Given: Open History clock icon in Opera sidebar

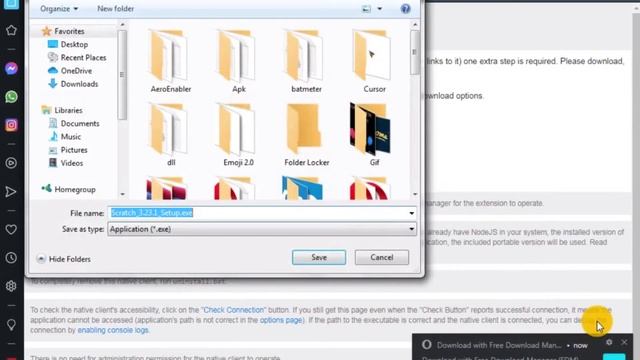Looking at the screenshot, I should pos(11,258).
